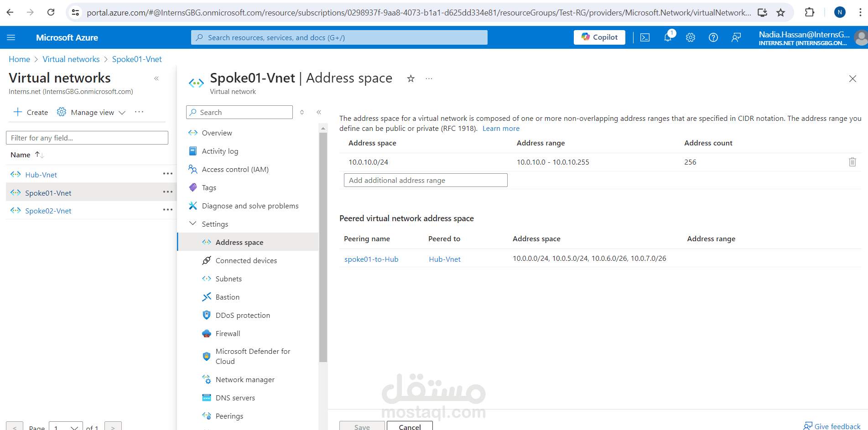Screen dimensions: 868x430
Task: Click the Filter for any field box
Action: [x=87, y=138]
